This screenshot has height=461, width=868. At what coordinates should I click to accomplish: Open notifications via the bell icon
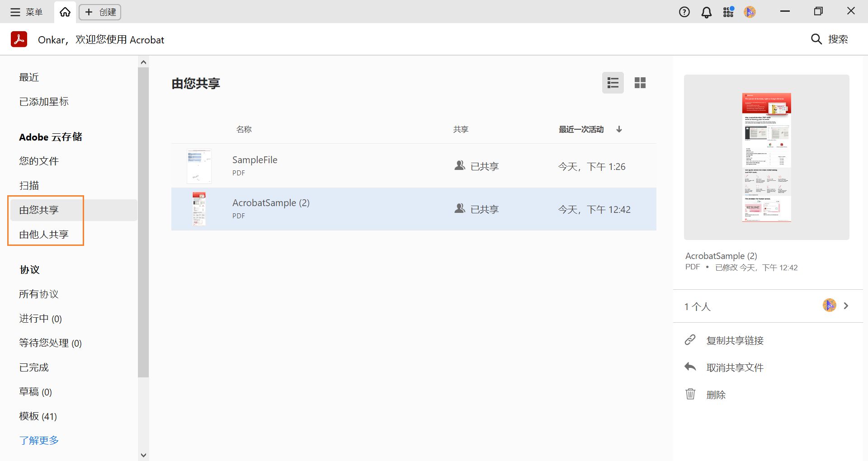pyautogui.click(x=706, y=12)
